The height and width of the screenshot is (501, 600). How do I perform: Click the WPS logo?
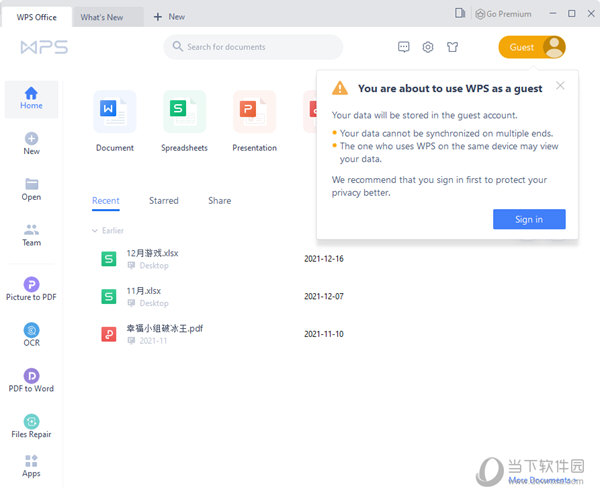coord(44,47)
